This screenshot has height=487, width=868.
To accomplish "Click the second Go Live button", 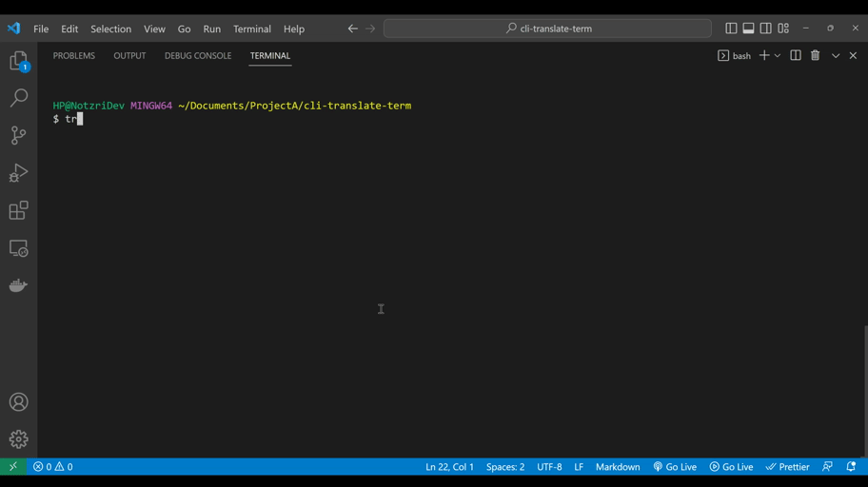I will tap(731, 466).
